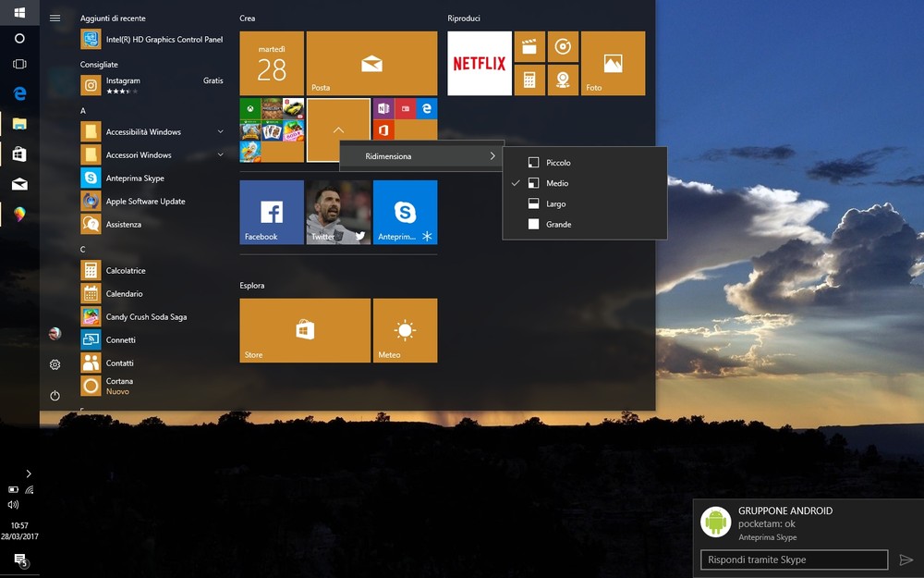Select Medio tile size
Viewport: 924px width, 578px height.
point(585,183)
